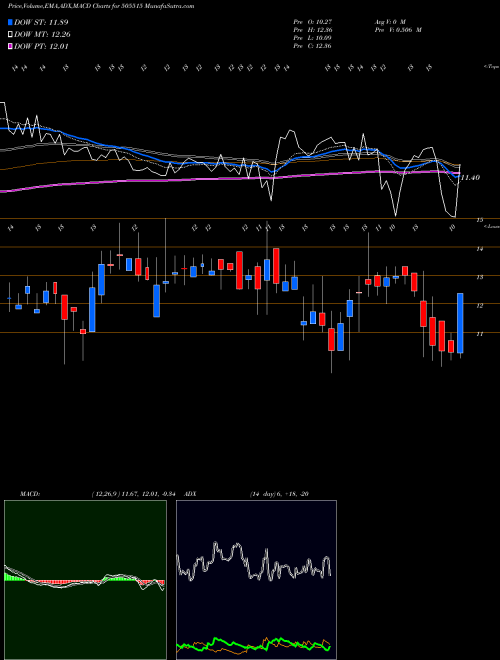Click the blue DOW ST legend swatch
The image size is (500, 660).
point(10,22)
